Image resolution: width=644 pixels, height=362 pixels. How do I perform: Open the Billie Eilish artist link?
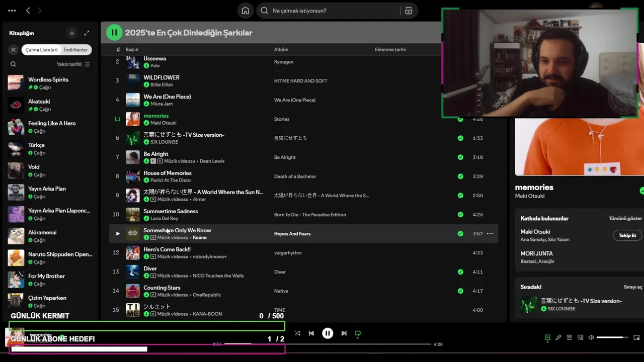coord(162,85)
